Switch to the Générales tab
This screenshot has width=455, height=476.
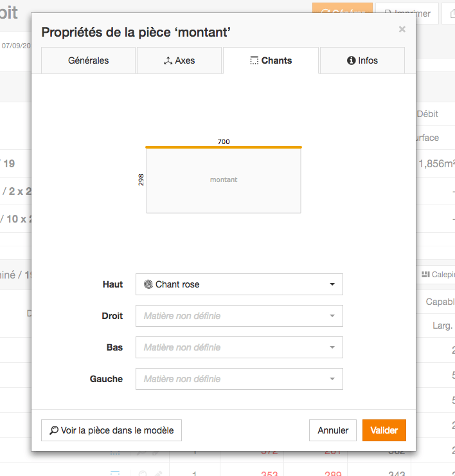point(88,60)
